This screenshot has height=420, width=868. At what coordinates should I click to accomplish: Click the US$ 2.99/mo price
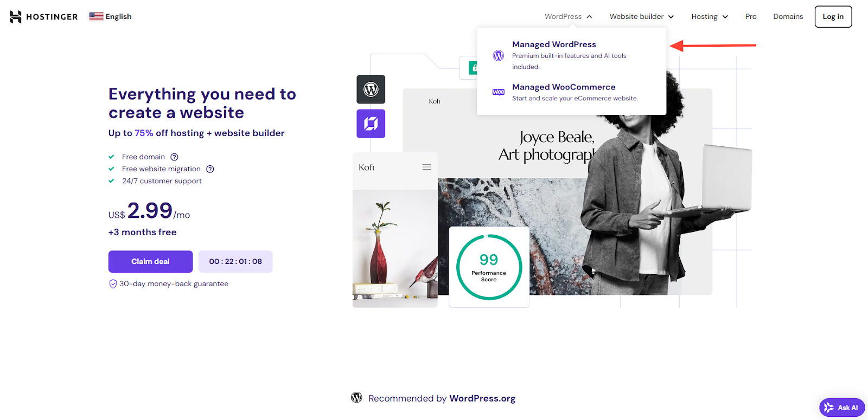point(149,211)
